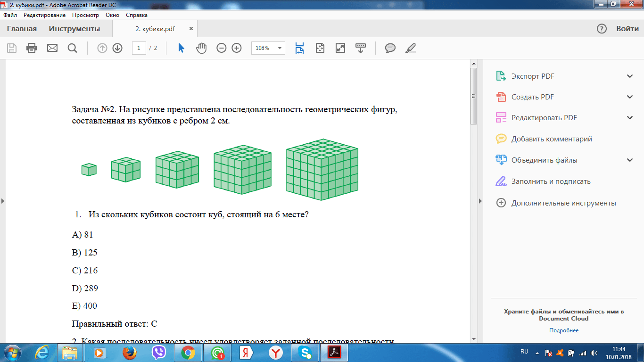Expand the Export PDF section
This screenshot has width=644, height=362.
(x=630, y=76)
